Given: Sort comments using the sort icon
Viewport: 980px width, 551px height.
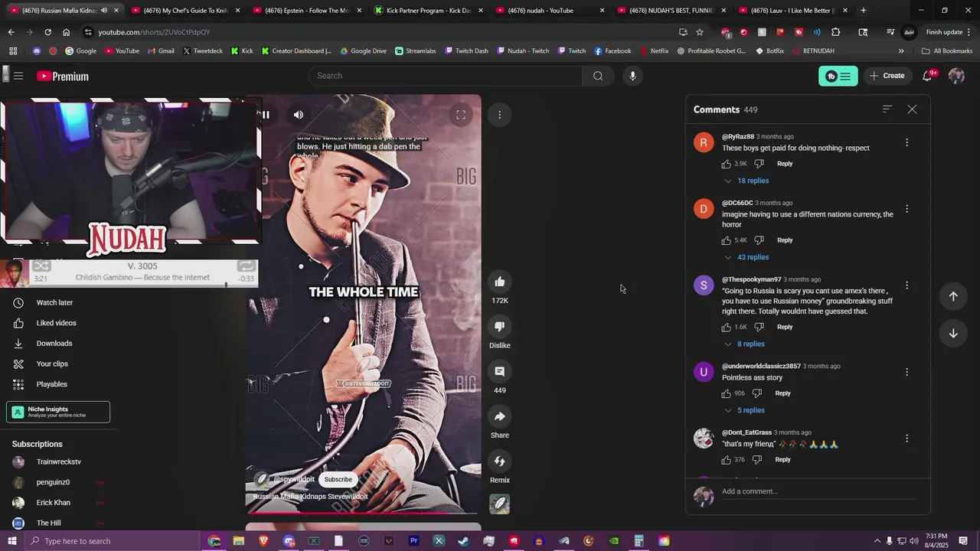Looking at the screenshot, I should (887, 109).
